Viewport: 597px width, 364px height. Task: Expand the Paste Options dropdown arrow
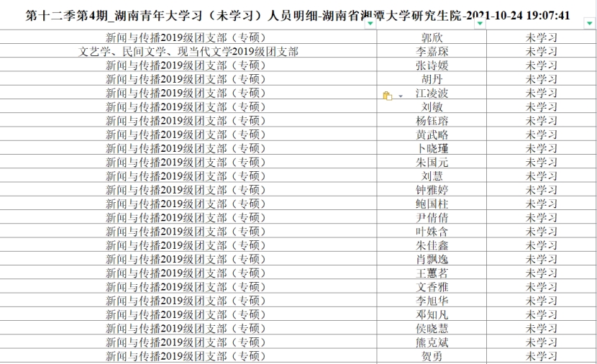(x=400, y=95)
